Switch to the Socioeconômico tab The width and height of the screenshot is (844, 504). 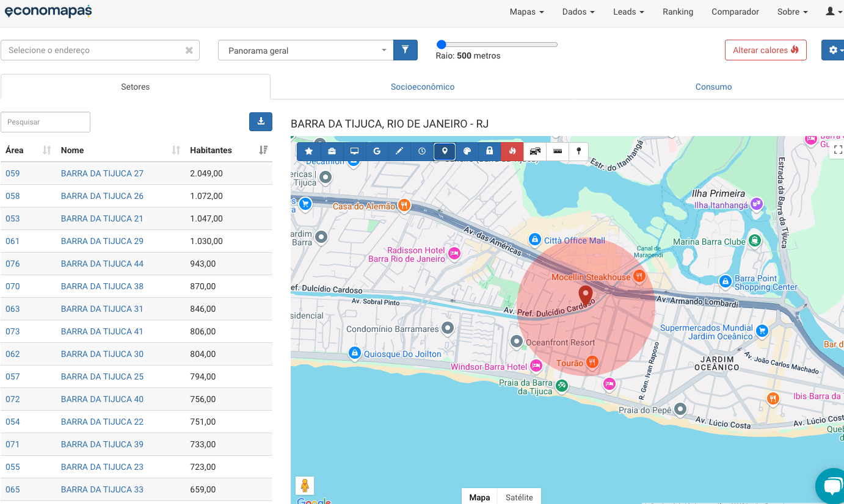click(423, 87)
